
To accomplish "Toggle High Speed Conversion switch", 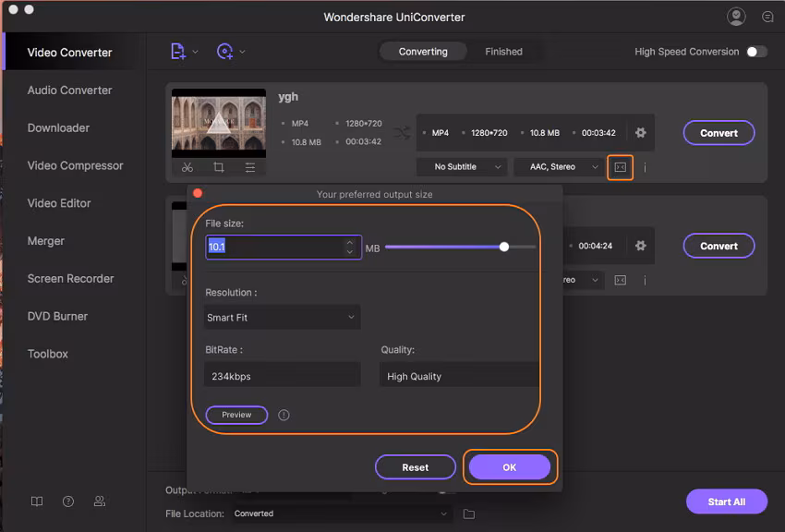I will [x=756, y=52].
